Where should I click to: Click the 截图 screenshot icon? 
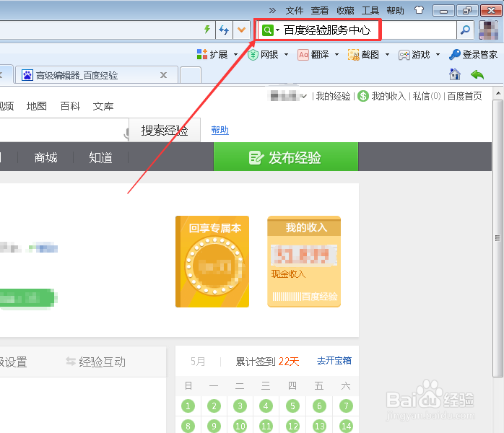tap(354, 55)
